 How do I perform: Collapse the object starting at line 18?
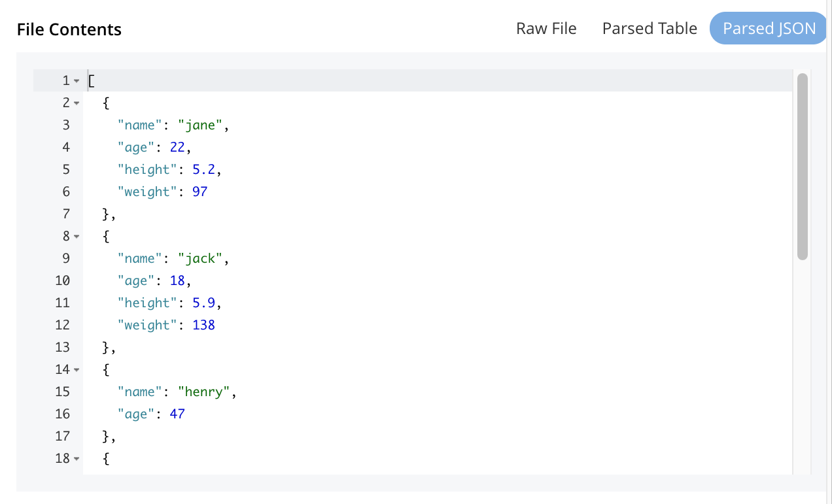77,459
